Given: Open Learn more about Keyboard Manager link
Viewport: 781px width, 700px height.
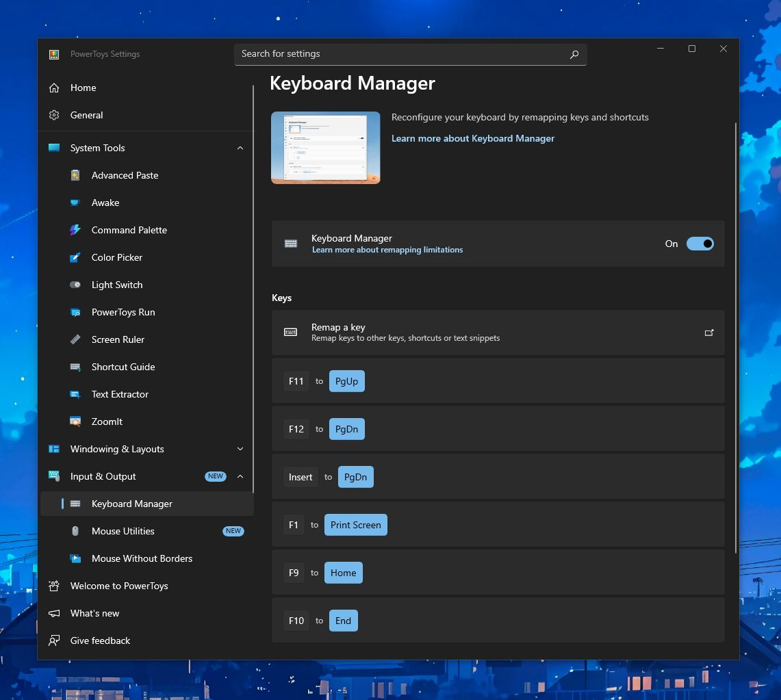Looking at the screenshot, I should click(x=473, y=138).
